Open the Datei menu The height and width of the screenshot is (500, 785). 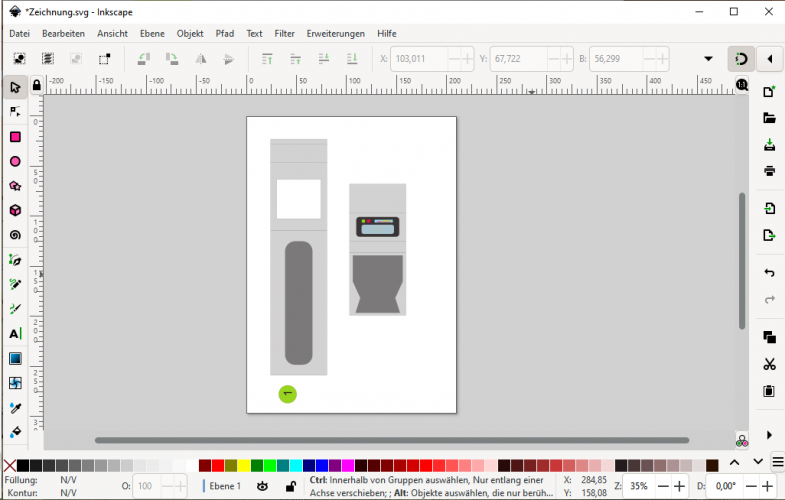pos(20,34)
